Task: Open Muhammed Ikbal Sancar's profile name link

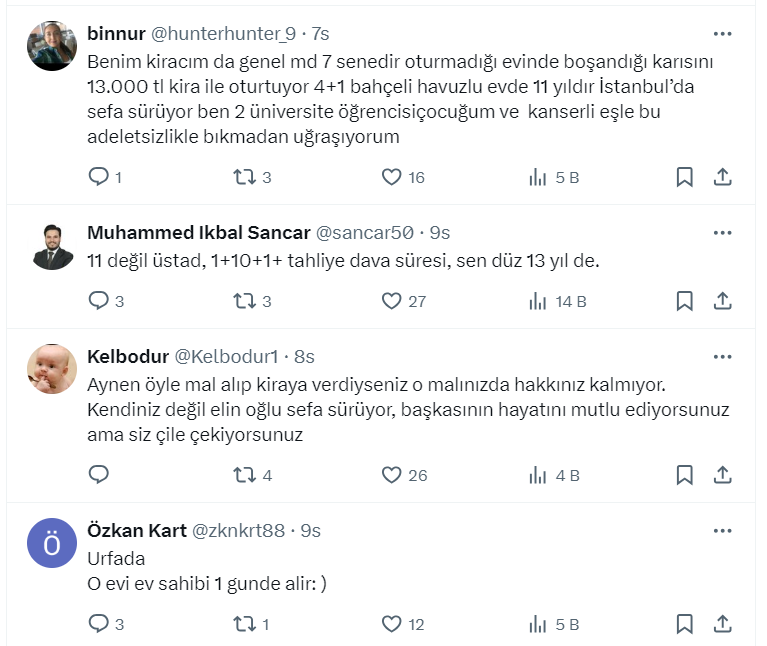Action: tap(199, 233)
